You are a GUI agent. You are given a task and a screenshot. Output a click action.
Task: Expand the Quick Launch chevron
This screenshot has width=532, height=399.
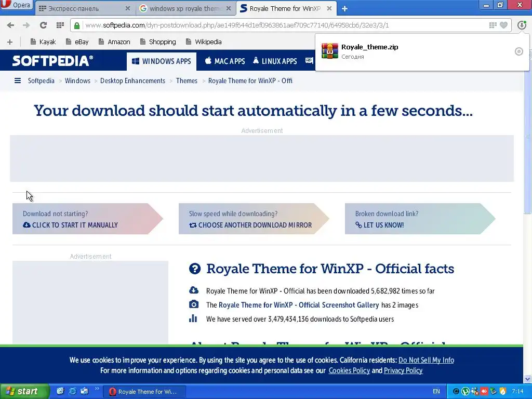tap(97, 389)
